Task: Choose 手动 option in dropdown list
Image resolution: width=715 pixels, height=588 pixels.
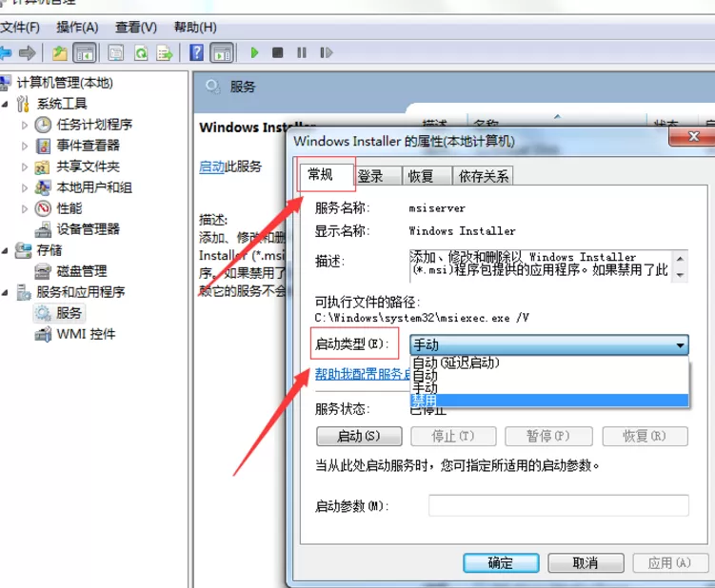Action: point(550,388)
